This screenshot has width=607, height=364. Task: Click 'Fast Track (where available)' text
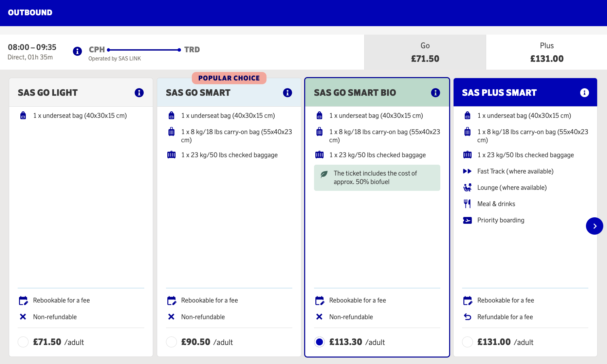515,171
